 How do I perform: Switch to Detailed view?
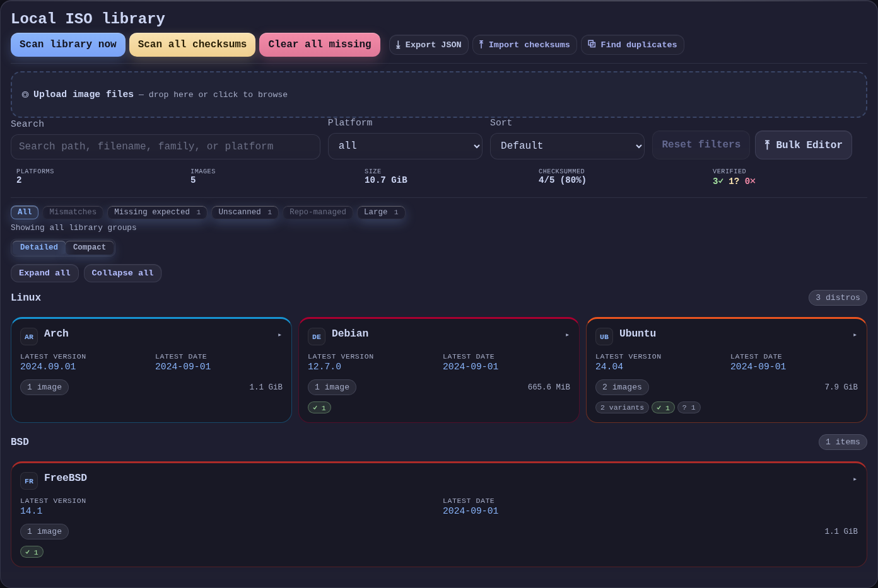point(39,248)
